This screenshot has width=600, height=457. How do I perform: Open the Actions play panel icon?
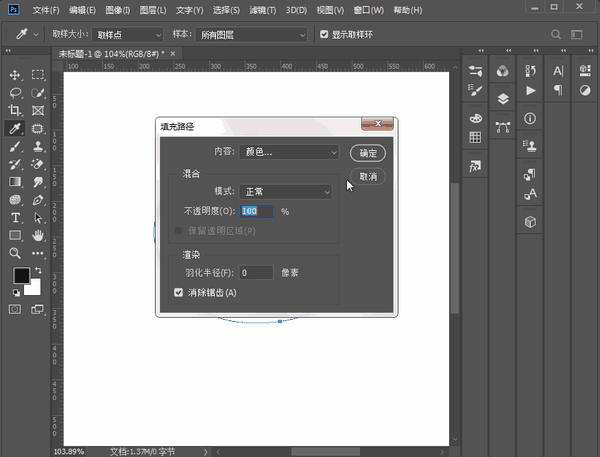(530, 91)
